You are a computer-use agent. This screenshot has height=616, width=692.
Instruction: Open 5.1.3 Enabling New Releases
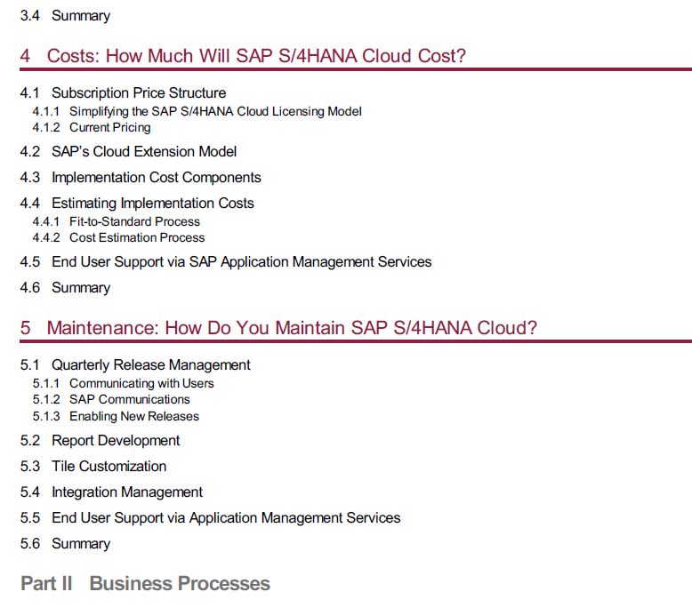(116, 416)
